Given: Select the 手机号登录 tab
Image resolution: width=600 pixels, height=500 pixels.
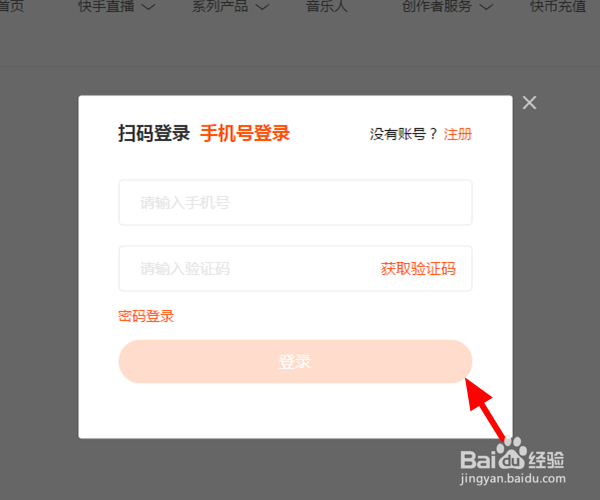Looking at the screenshot, I should pos(245,134).
